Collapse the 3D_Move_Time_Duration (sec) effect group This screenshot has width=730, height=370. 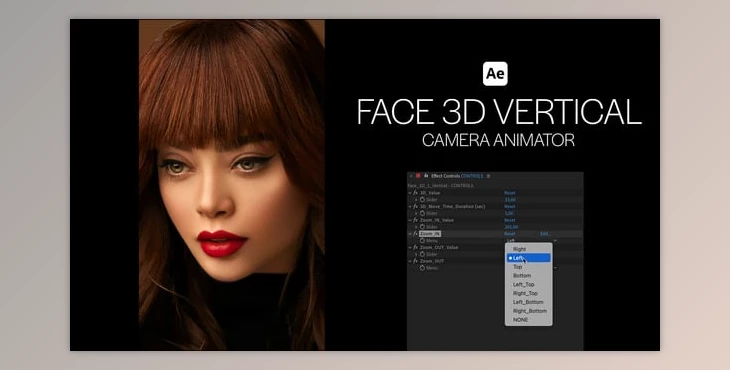pyautogui.click(x=410, y=206)
